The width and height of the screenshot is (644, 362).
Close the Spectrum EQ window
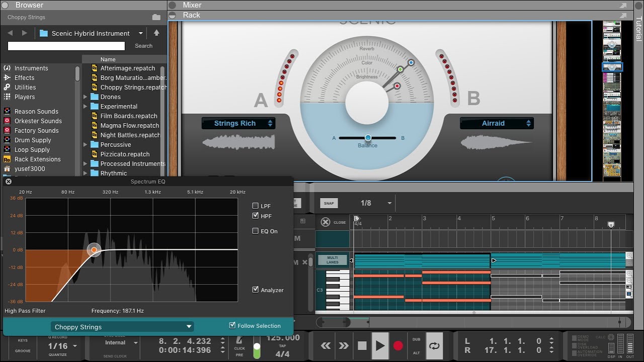8,182
